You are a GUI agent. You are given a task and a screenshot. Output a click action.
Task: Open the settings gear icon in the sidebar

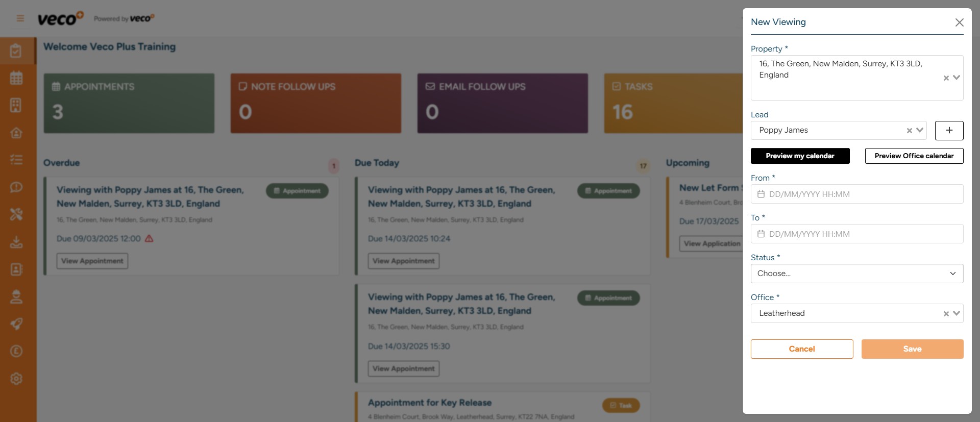click(x=16, y=379)
